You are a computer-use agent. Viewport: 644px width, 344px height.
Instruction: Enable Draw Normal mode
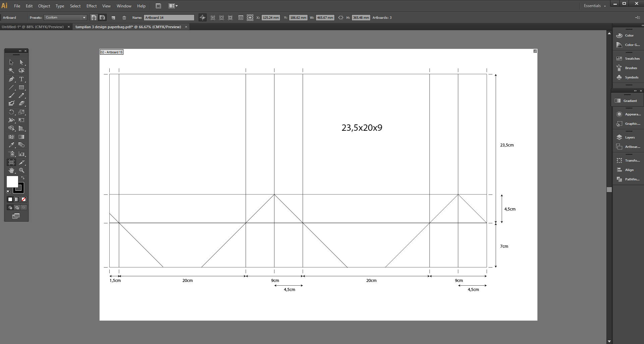point(10,208)
